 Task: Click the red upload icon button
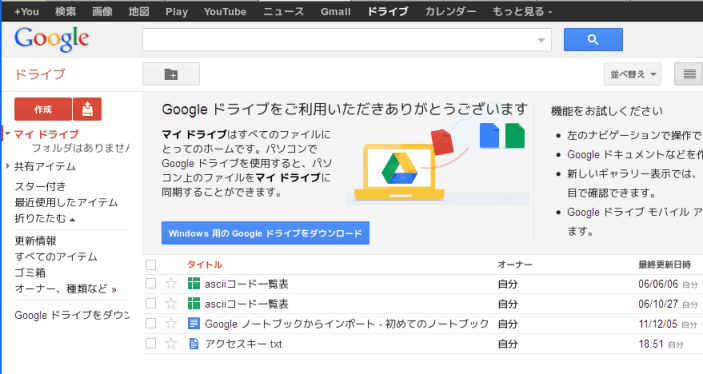87,109
